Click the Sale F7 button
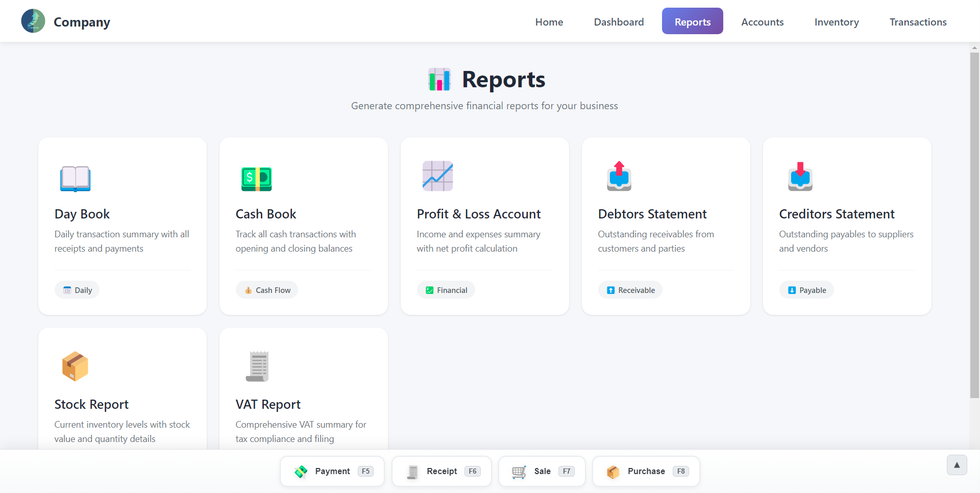This screenshot has width=980, height=493. click(542, 472)
